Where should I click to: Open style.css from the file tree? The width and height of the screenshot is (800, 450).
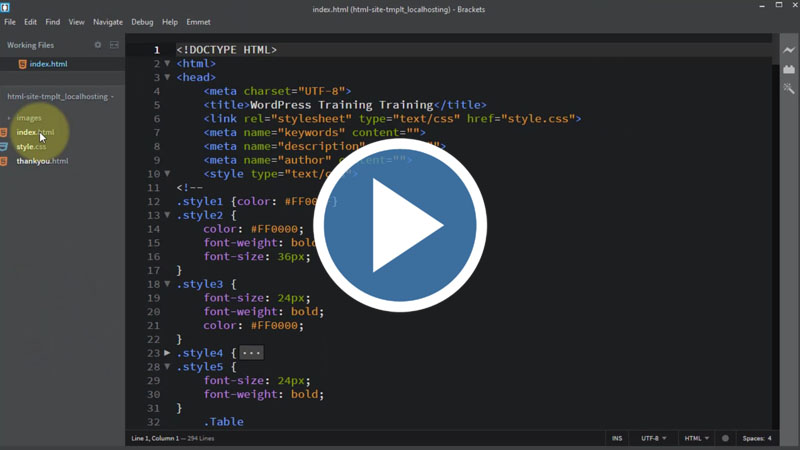coord(31,147)
